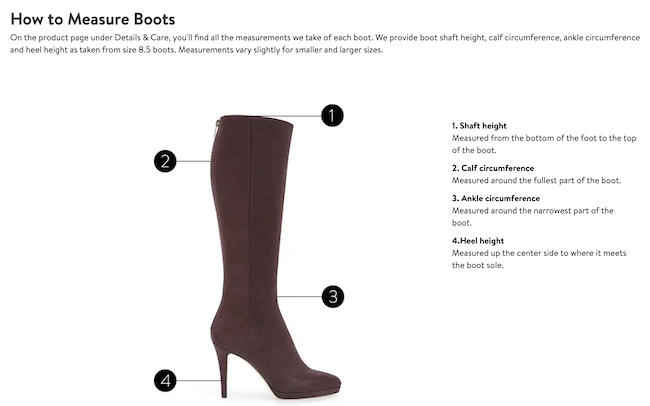Click the 3. Ankle circumference label
650x406 pixels.
tap(496, 198)
